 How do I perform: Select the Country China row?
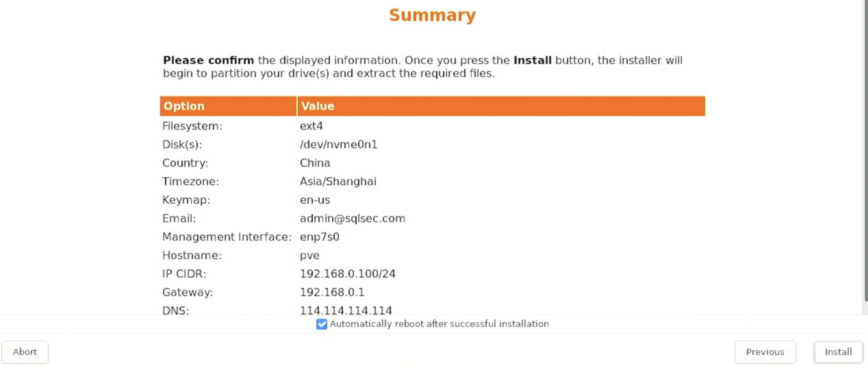pos(432,163)
